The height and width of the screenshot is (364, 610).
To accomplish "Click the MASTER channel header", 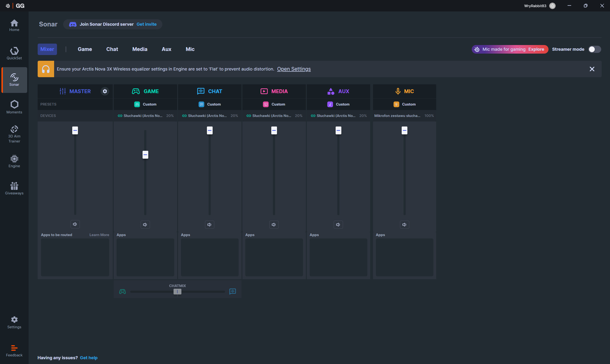I will 75,91.
